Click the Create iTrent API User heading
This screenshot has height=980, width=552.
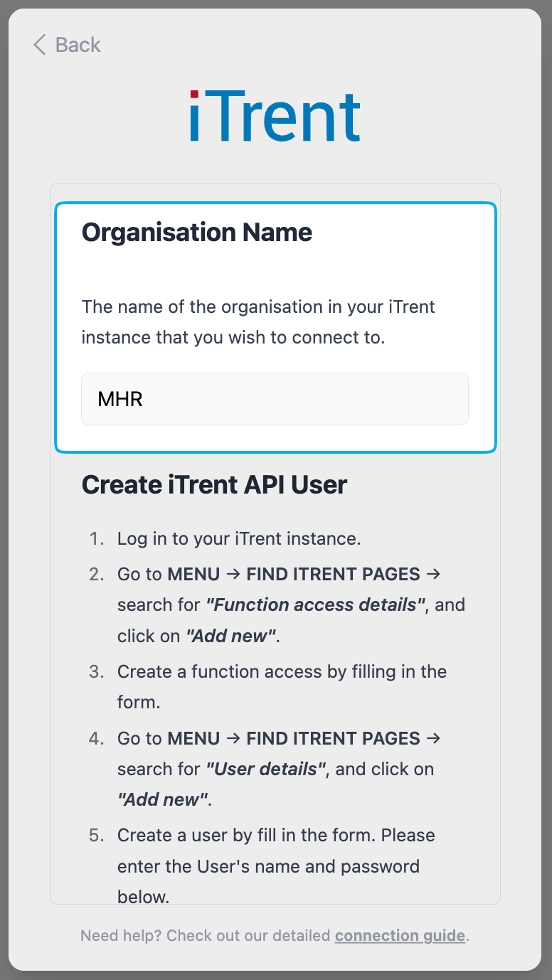tap(214, 484)
